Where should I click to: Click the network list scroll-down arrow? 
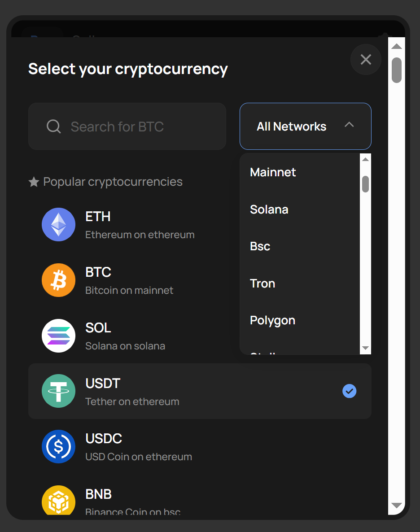coord(365,348)
